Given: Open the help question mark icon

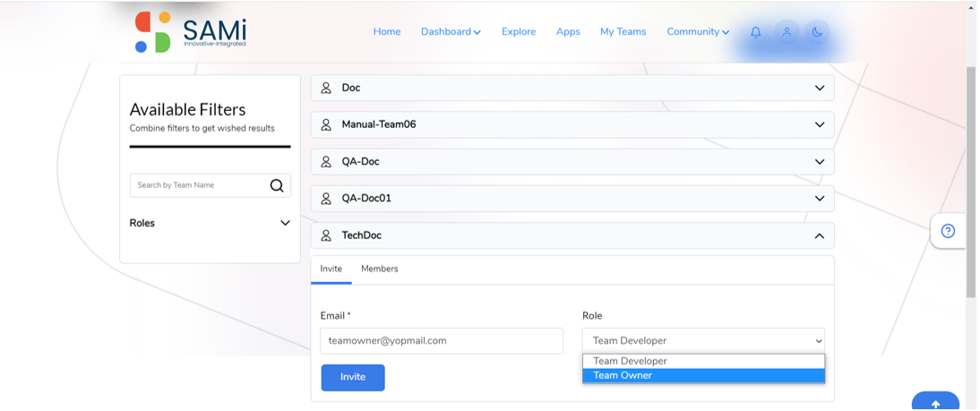Looking at the screenshot, I should (x=948, y=231).
